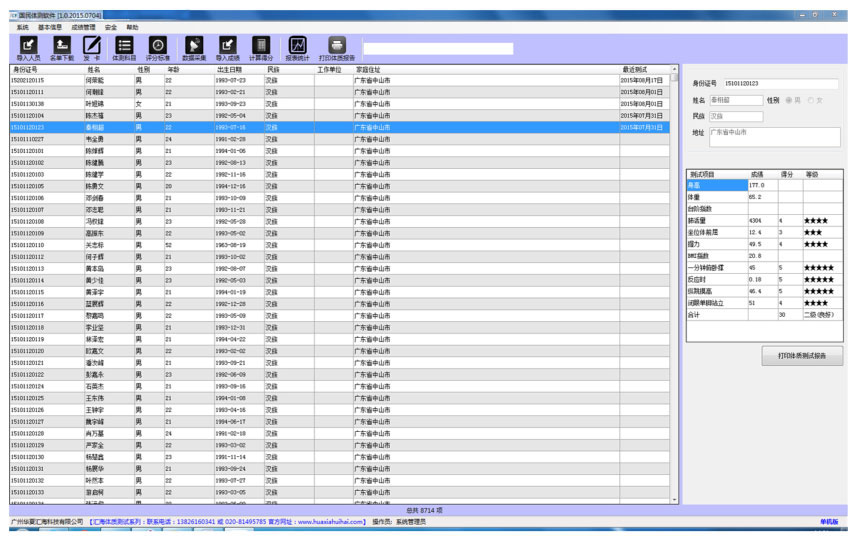Click the 身份证号 input field in details panel

[x=780, y=84]
